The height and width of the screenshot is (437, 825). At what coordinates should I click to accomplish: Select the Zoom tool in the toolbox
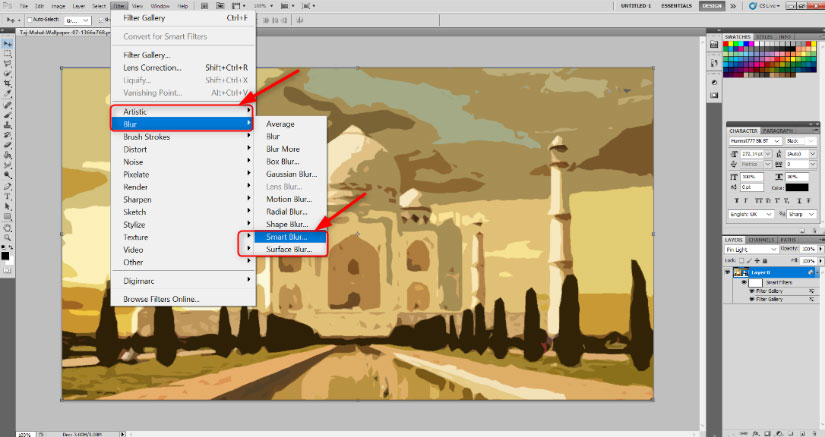coord(7,238)
